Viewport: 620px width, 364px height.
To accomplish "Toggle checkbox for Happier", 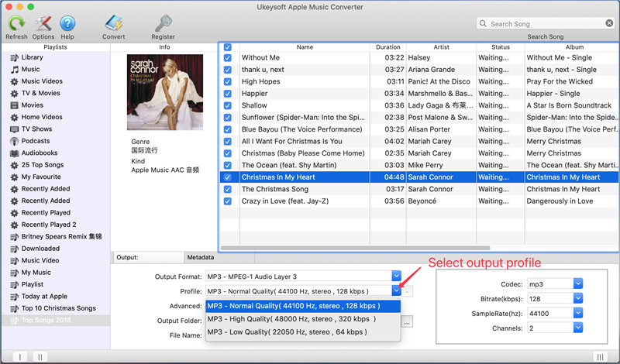I will coord(227,94).
